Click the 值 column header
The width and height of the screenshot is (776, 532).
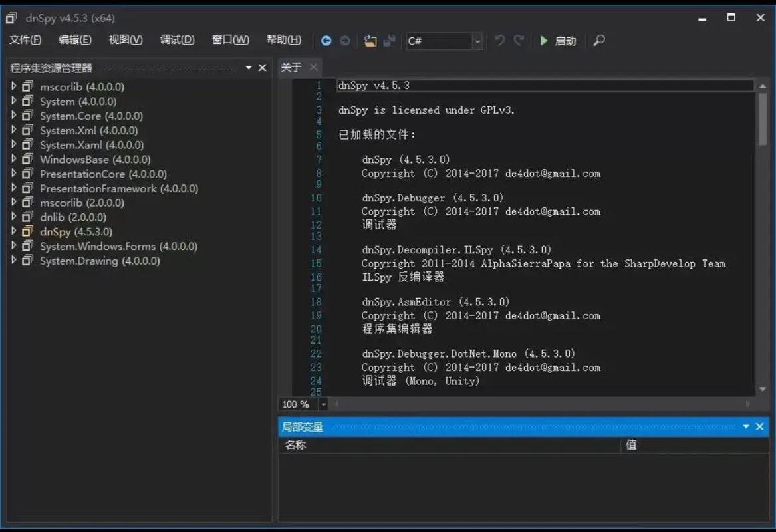694,445
